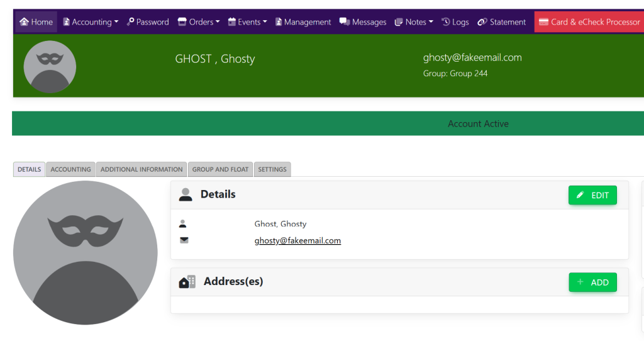Screen dimensions: 644x341
Task: Click the Address(es) building icon
Action: pyautogui.click(x=187, y=282)
